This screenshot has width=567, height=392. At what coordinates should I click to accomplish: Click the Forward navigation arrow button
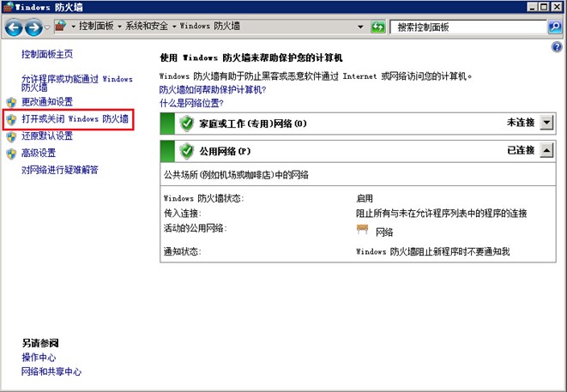pos(33,27)
